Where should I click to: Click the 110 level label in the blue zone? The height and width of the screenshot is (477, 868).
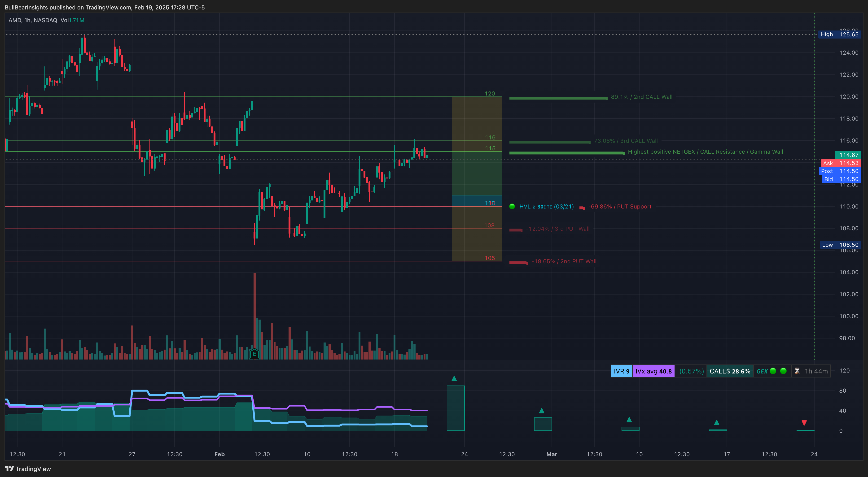(x=490, y=203)
